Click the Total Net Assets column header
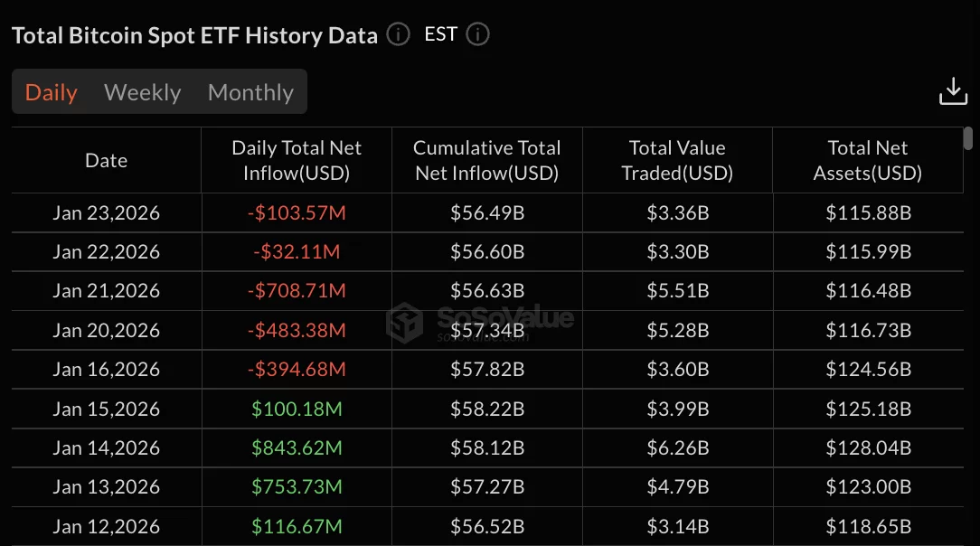The height and width of the screenshot is (546, 980). 867,159
